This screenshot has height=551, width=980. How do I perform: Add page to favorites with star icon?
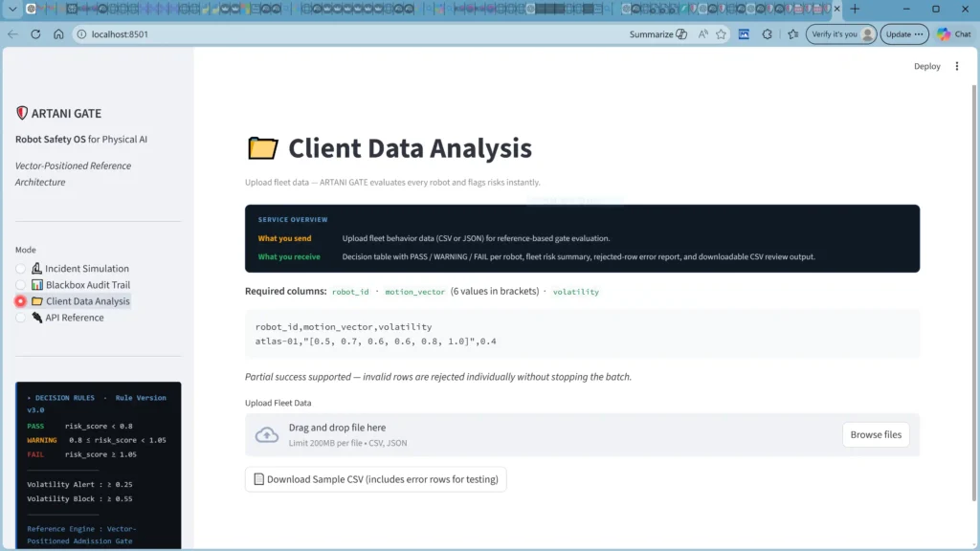721,34
